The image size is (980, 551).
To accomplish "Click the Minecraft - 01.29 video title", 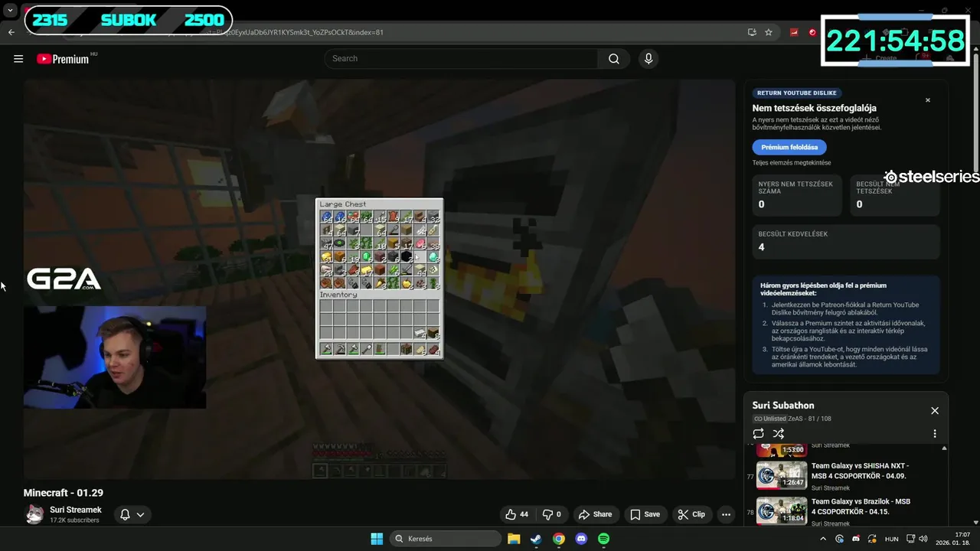I will pos(64,493).
